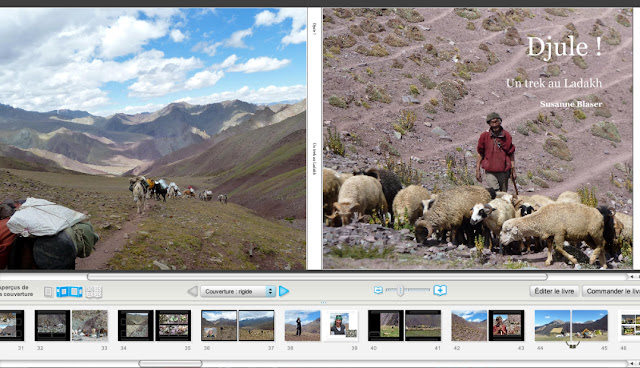Select thumbnail of page 41

[x=423, y=325]
